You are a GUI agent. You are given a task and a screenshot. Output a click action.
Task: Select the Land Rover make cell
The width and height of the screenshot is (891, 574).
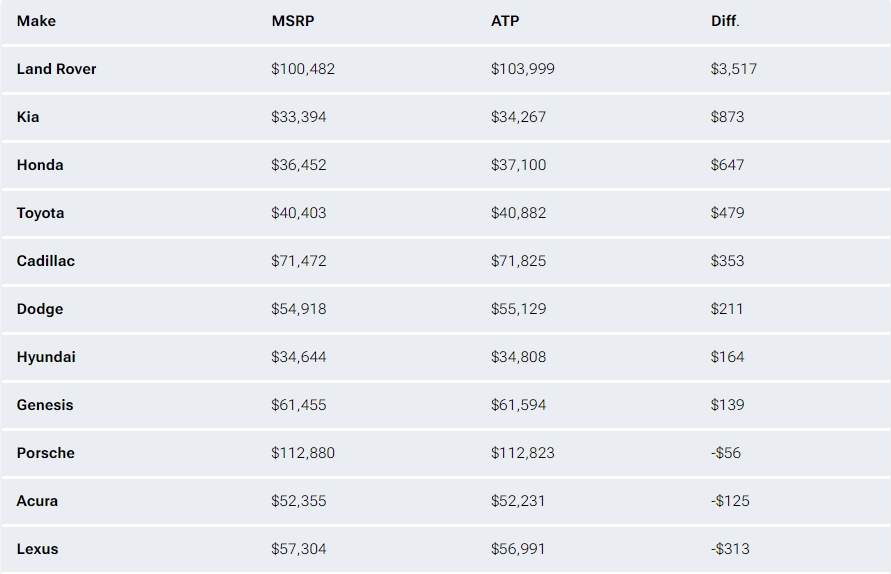[x=56, y=69]
